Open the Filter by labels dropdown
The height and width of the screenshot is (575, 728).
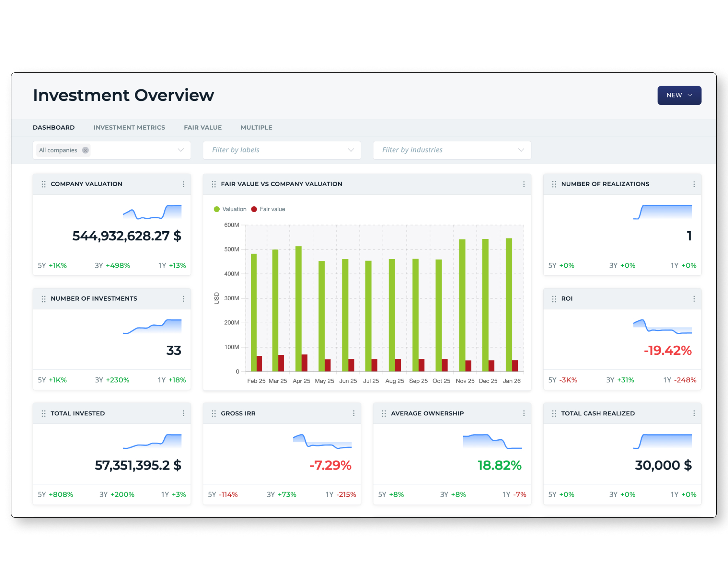click(x=282, y=150)
